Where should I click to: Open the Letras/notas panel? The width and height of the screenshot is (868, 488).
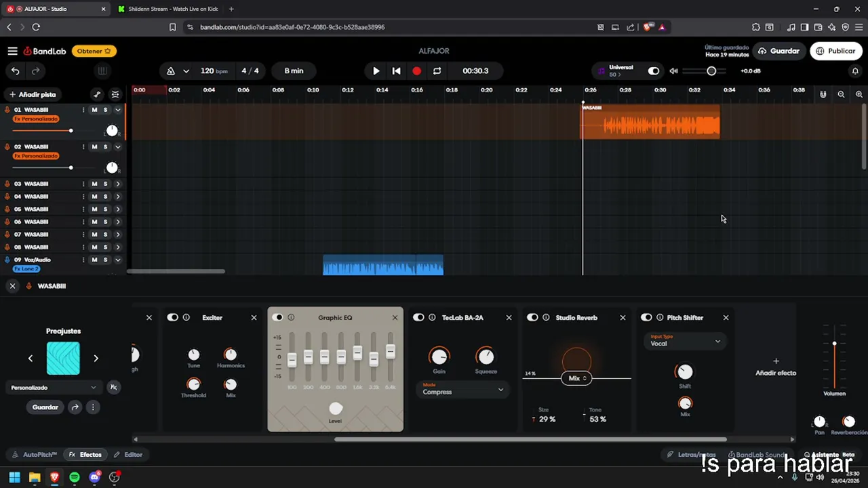(x=692, y=455)
